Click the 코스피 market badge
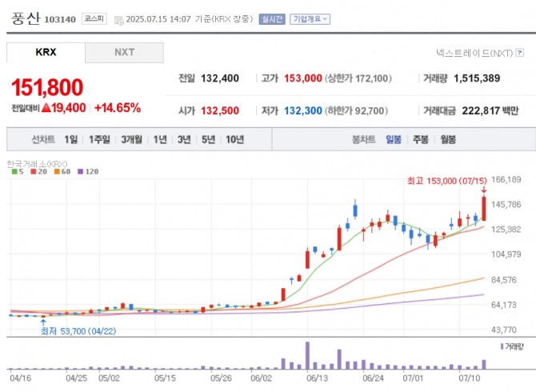The height and width of the screenshot is (392, 536). click(x=95, y=19)
